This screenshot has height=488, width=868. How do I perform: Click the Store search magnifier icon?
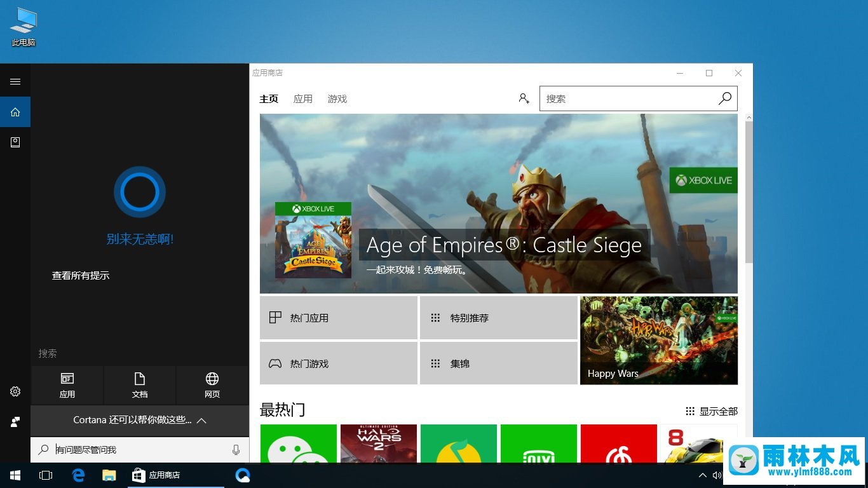click(725, 98)
